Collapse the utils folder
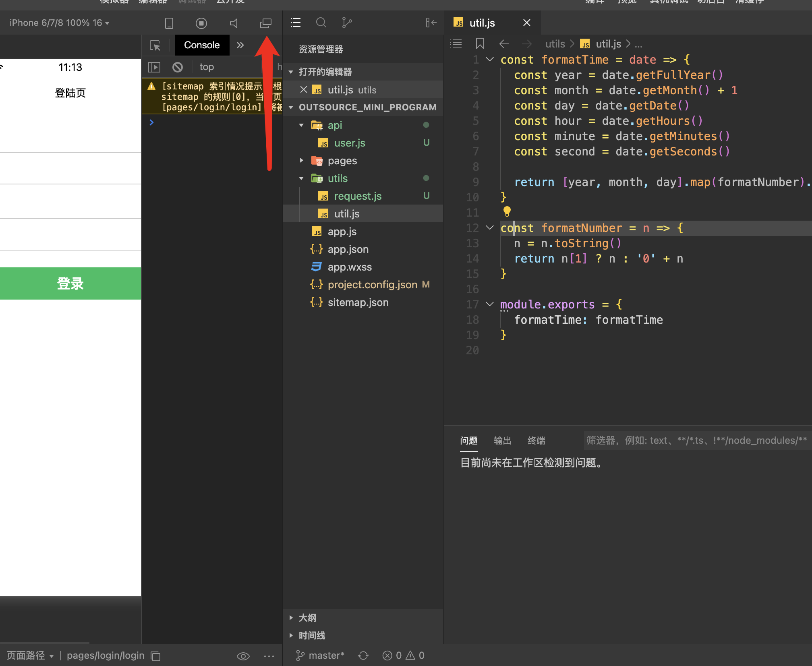The width and height of the screenshot is (812, 666). point(337,178)
